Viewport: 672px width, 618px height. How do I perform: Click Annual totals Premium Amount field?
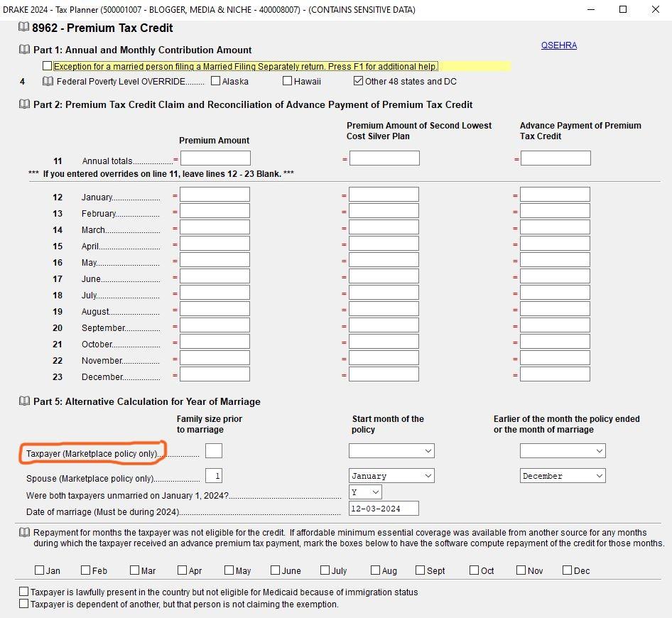tap(215, 158)
